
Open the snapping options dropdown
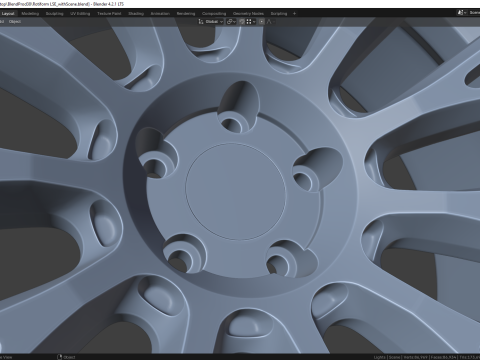(x=251, y=22)
